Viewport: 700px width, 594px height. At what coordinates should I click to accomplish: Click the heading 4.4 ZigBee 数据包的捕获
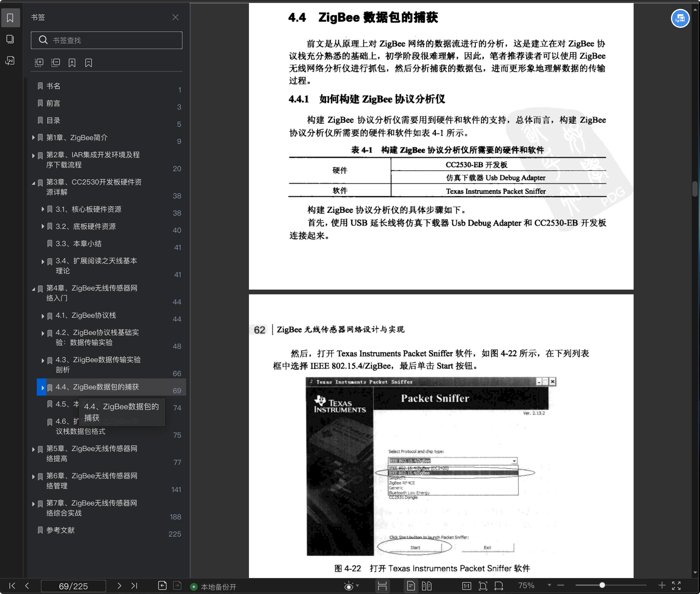(363, 17)
